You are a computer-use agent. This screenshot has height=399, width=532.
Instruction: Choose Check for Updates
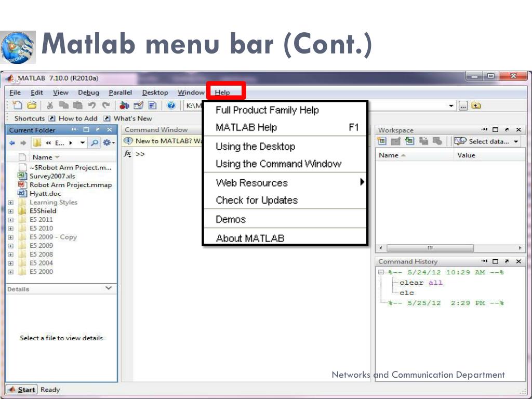[285, 200]
